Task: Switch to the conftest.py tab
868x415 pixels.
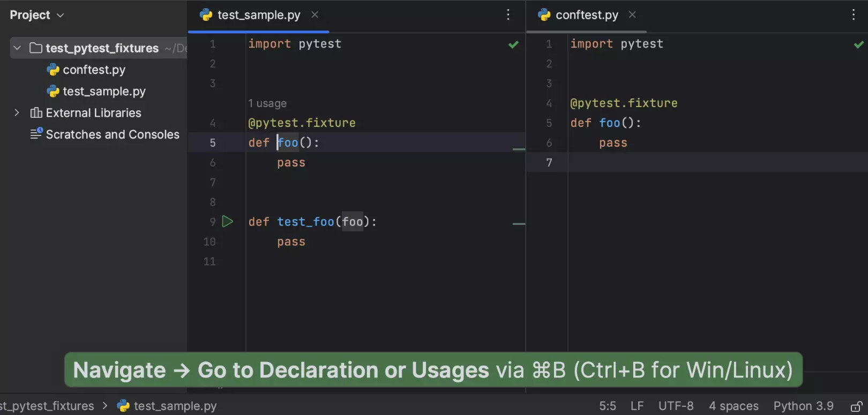Action: [586, 15]
